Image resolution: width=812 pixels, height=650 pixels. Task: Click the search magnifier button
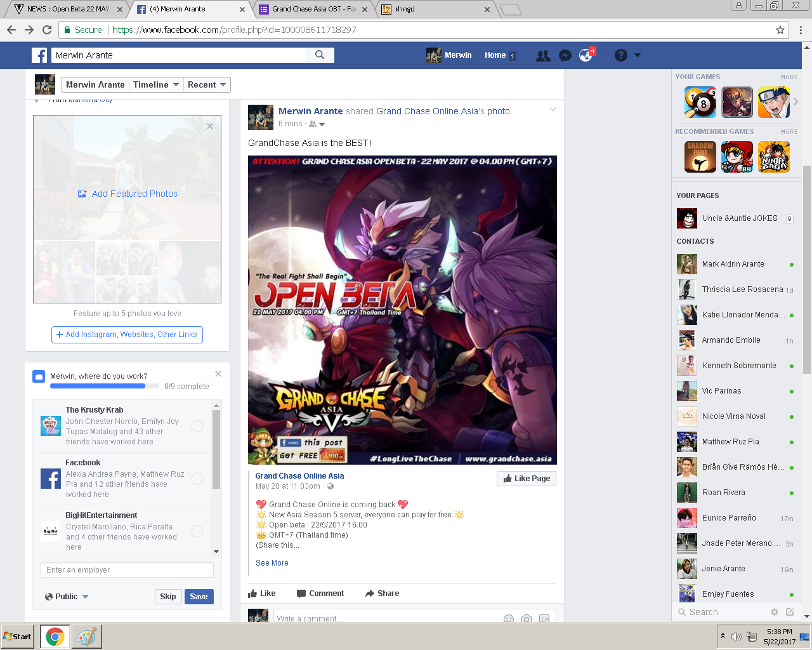320,55
